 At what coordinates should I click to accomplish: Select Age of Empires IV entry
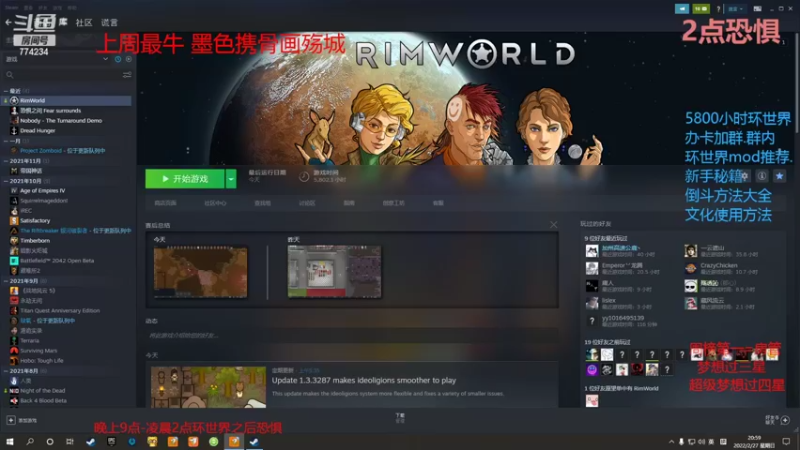42,190
